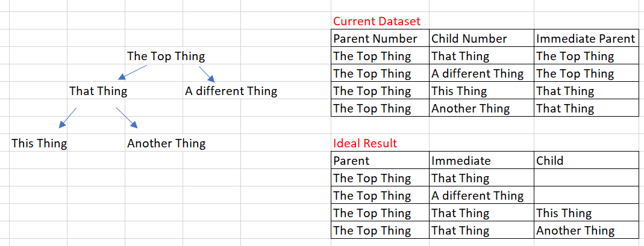Select the red Current Dataset heading
The height and width of the screenshot is (246, 644).
[377, 22]
